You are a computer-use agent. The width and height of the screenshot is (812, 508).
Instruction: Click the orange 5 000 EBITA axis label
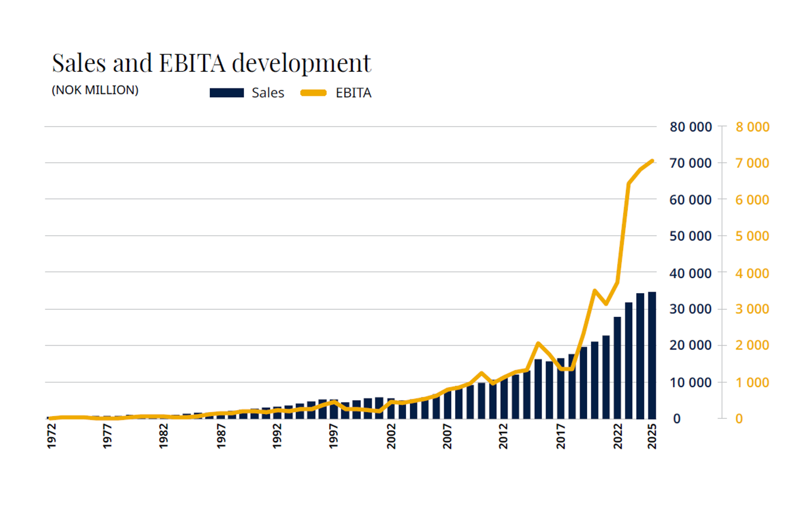tap(752, 236)
